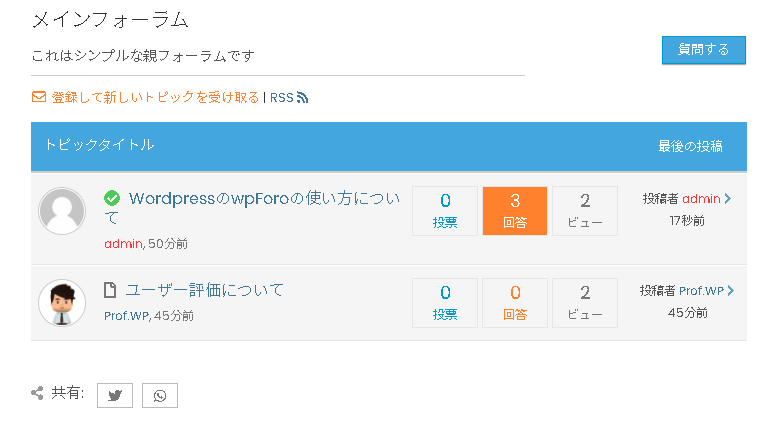Click 登録して新しいトピックを受け取る subscribe link
Viewport: 778px width, 438px height.
(x=155, y=97)
